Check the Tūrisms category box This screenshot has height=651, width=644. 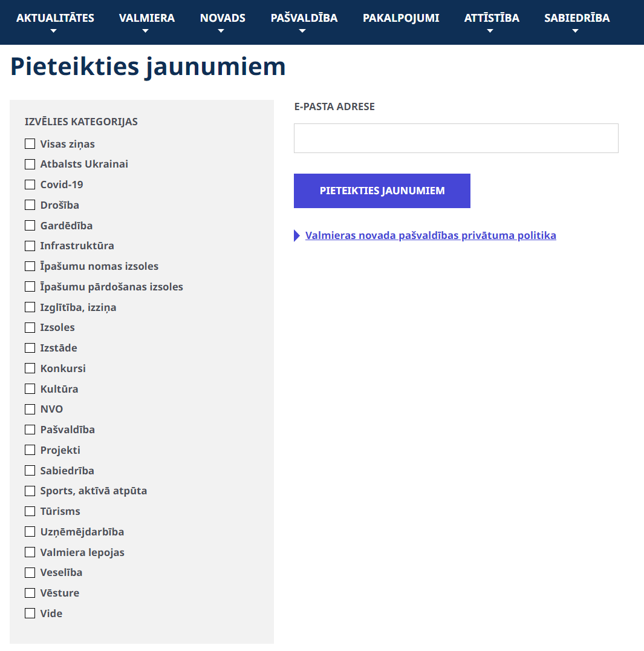(x=30, y=511)
